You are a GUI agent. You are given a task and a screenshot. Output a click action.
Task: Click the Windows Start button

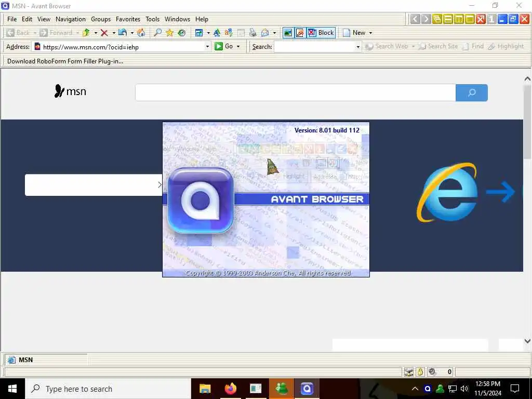[x=12, y=389]
